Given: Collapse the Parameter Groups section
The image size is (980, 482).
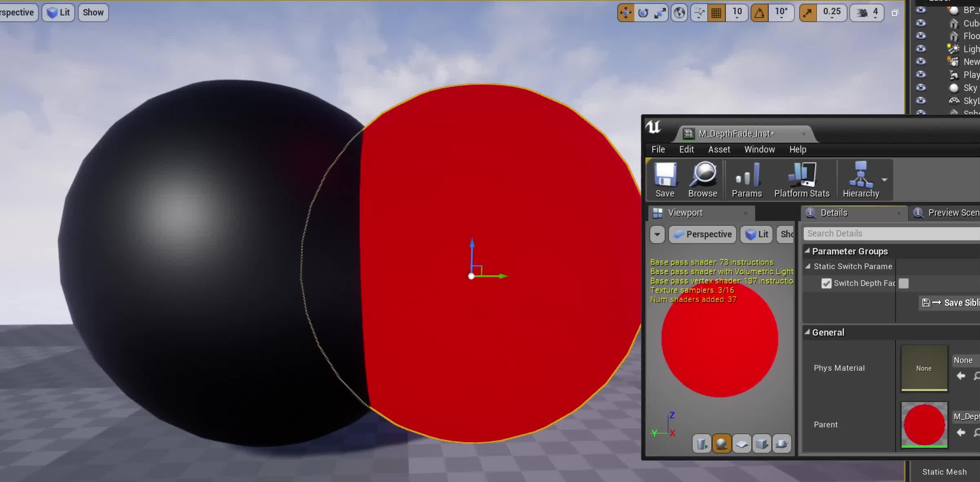Looking at the screenshot, I should coord(807,251).
